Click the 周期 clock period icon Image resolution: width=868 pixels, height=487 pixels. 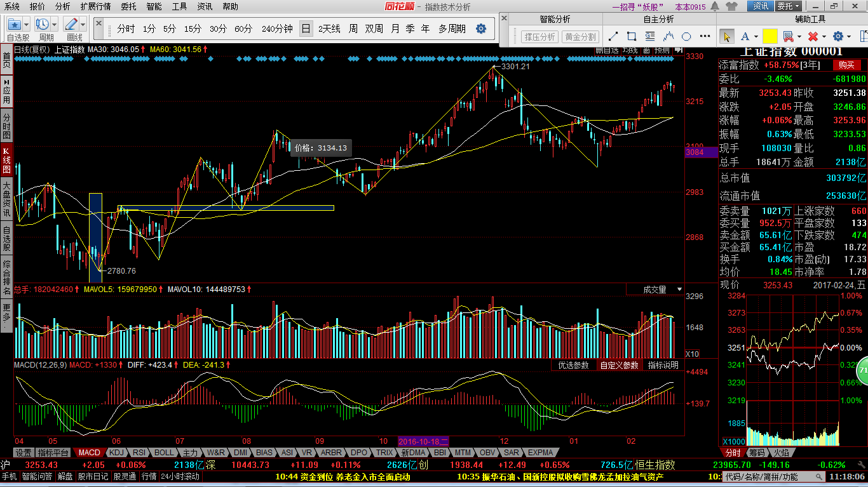pos(43,24)
